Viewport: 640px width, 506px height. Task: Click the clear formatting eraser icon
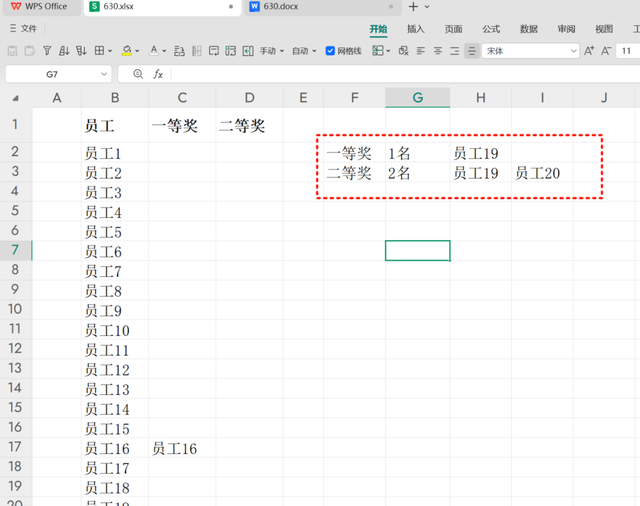coord(404,51)
